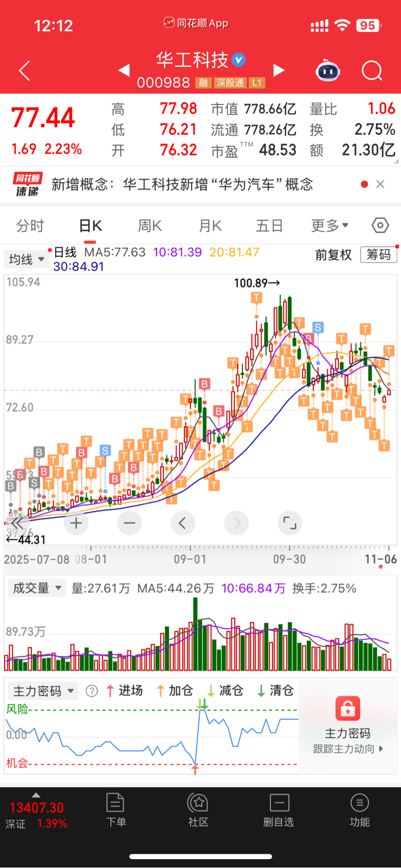Tap the orange 20:81.47 MA label
This screenshot has height=868, width=401.
click(x=234, y=252)
